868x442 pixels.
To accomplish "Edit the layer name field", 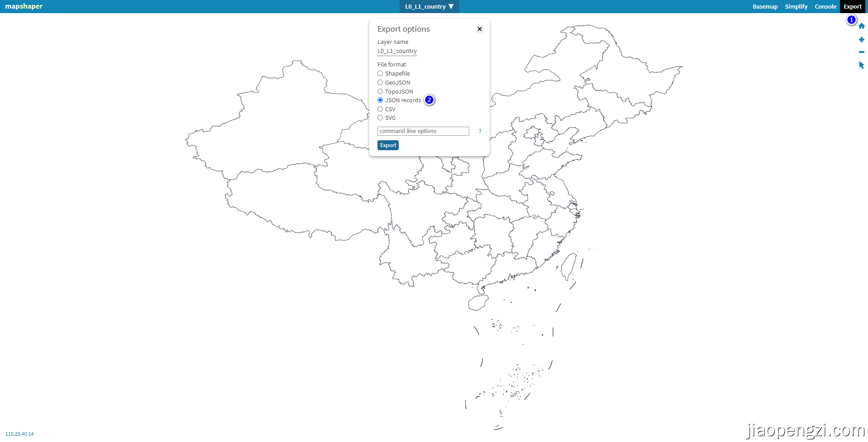I will (x=397, y=51).
